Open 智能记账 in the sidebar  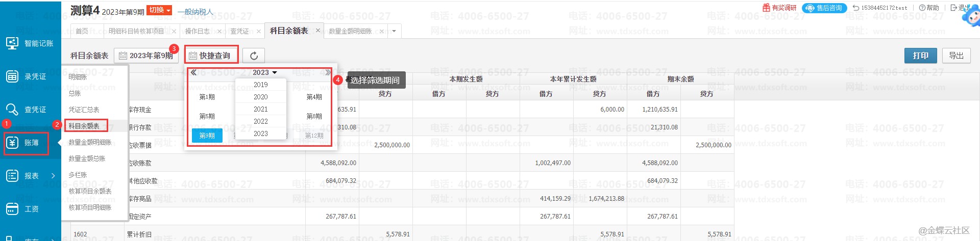30,43
